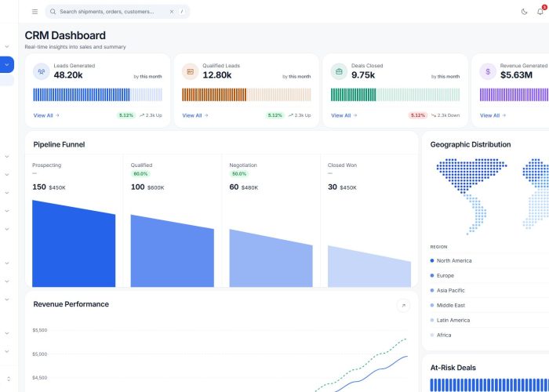549x392 pixels.
Task: Select Europe region legend entry
Action: click(x=442, y=275)
